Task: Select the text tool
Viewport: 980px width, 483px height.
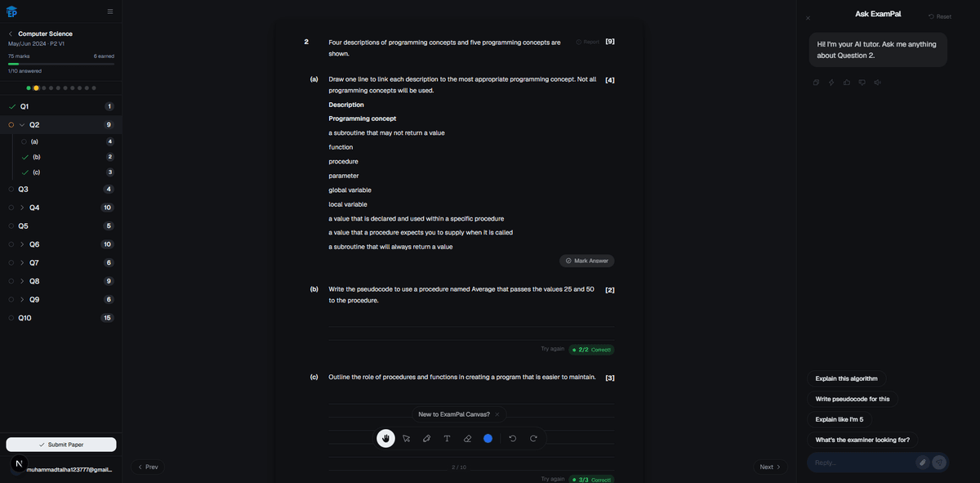Action: click(448, 439)
